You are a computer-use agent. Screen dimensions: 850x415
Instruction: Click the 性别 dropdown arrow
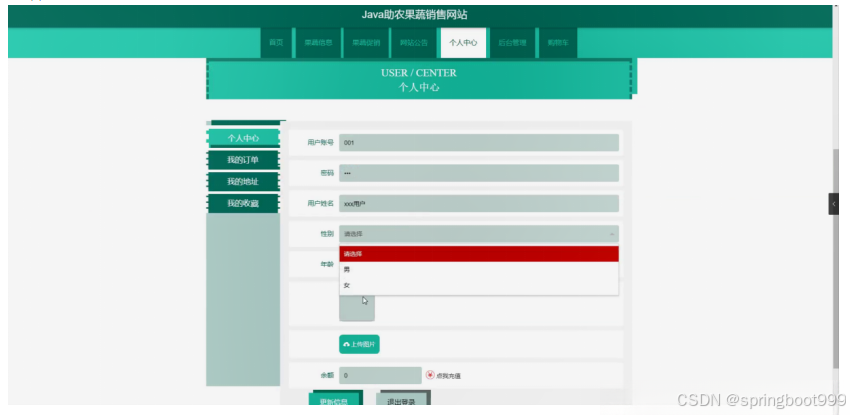pos(611,234)
